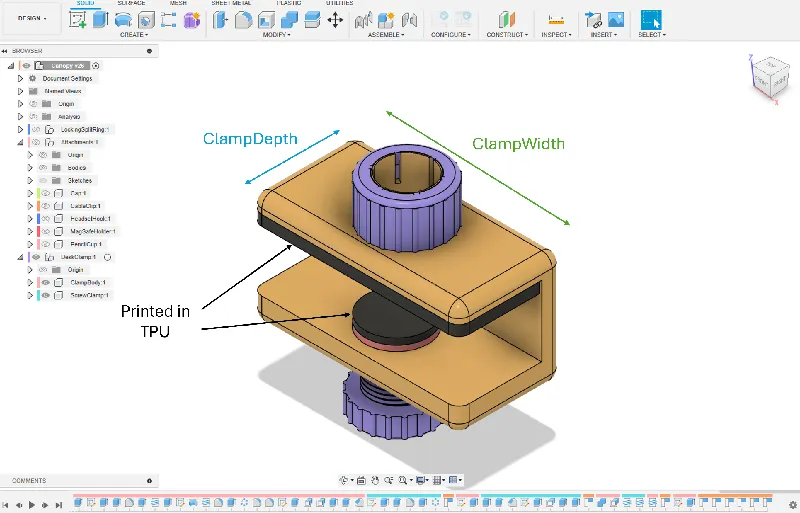The height and width of the screenshot is (513, 800).
Task: Open the Design workspace dropdown
Action: (x=31, y=18)
